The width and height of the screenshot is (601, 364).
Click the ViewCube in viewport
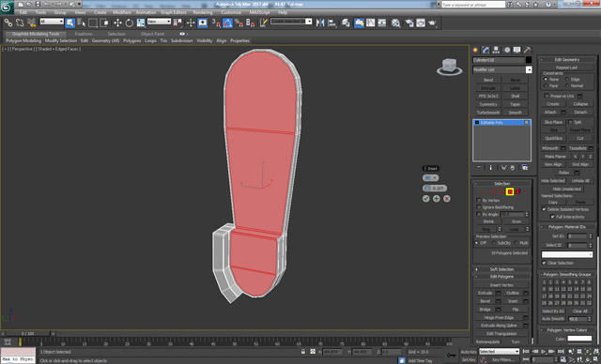tap(449, 67)
